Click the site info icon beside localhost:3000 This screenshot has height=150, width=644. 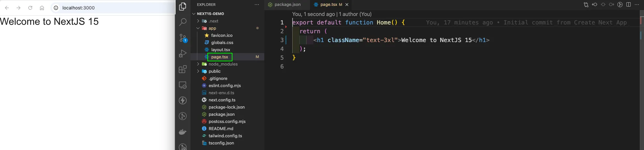[56, 8]
